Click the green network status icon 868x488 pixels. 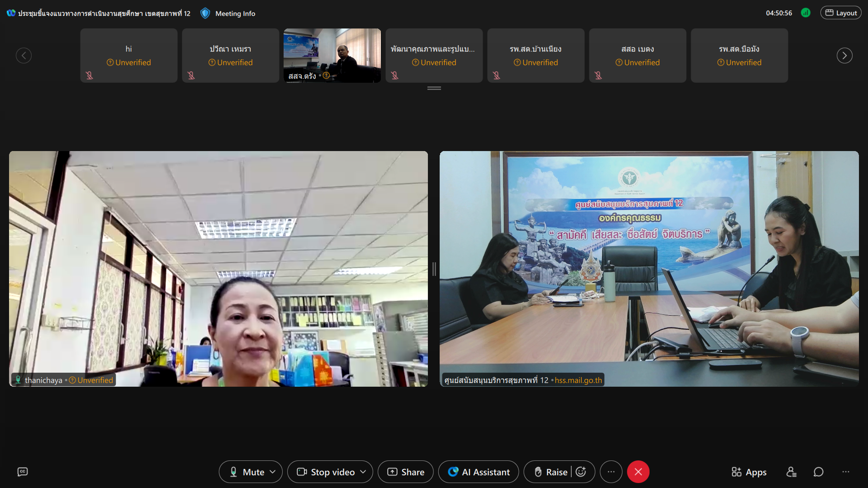[806, 13]
